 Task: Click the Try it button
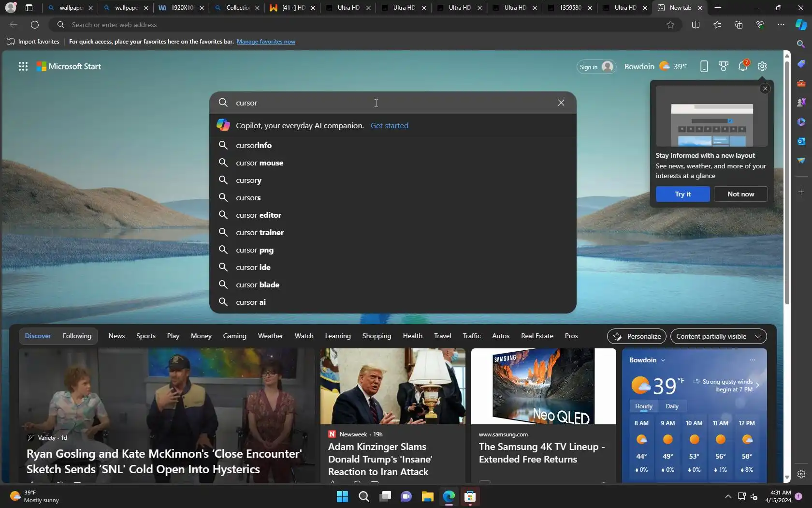[682, 194]
